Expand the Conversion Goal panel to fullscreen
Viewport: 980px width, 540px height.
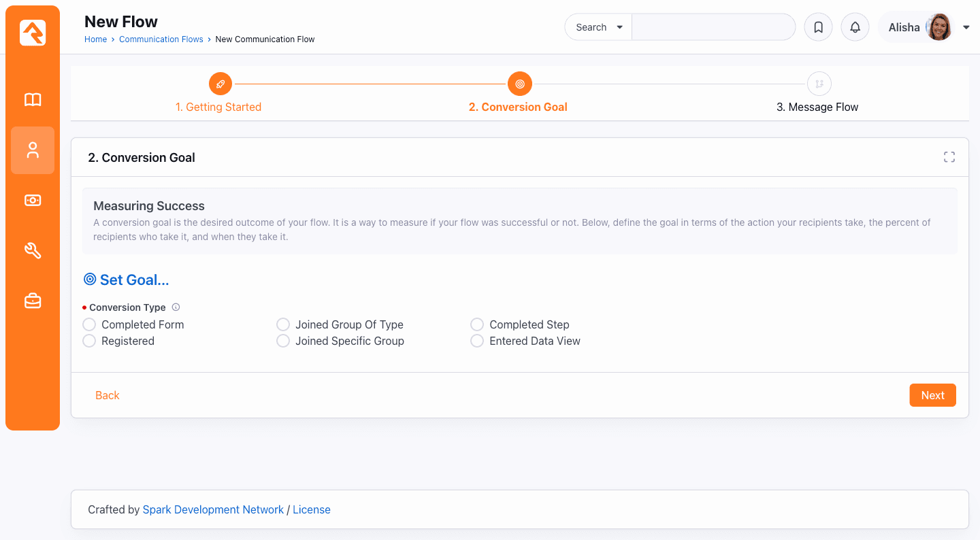point(949,156)
